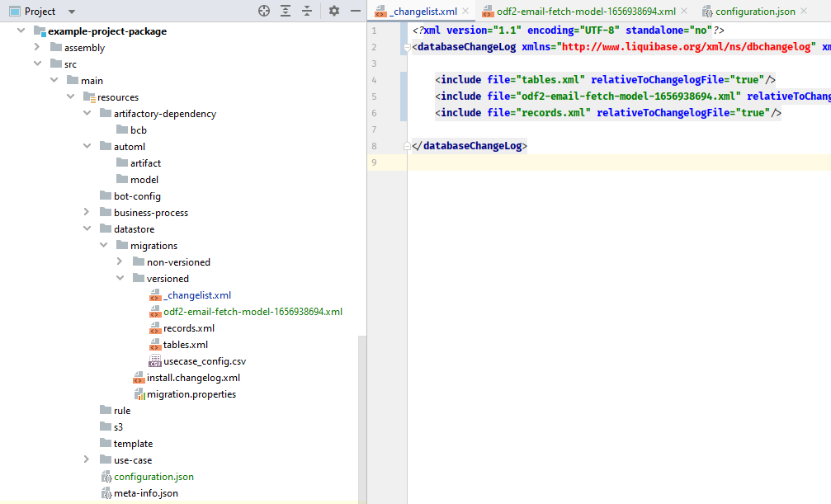Select the bcb folder icon

(122, 130)
